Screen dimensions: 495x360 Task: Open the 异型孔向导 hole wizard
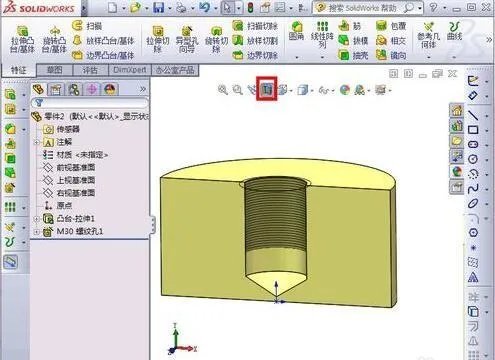pyautogui.click(x=187, y=40)
